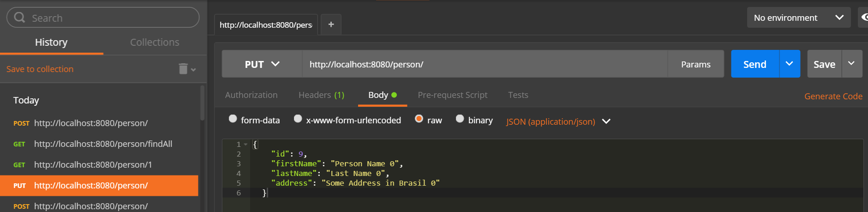Switch to the Collections tab
This screenshot has height=212, width=868.
[x=155, y=42]
